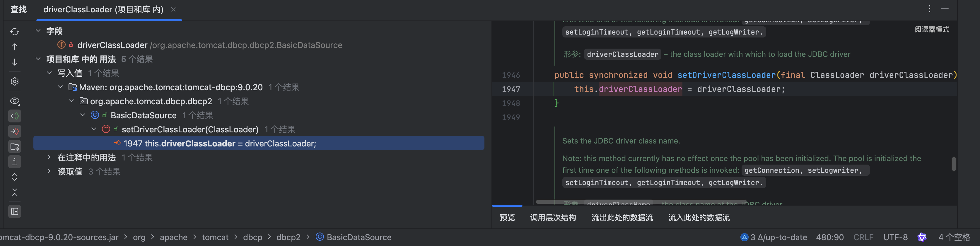The height and width of the screenshot is (246, 980).
Task: Collapse the BasicDataSource class node
Action: pos(83,115)
